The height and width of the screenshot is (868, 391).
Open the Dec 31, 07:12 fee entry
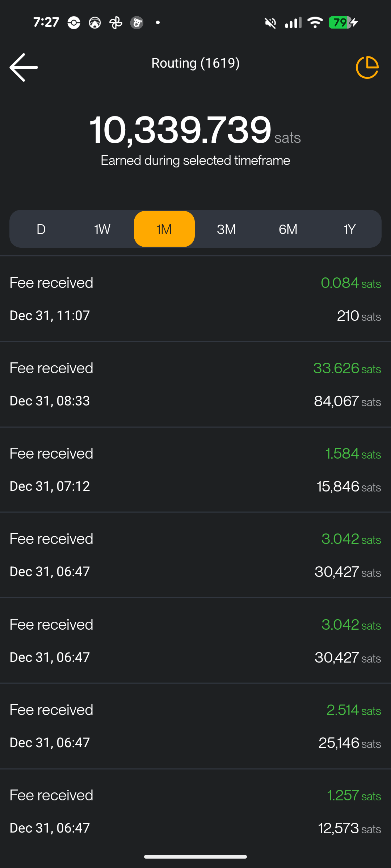[195, 470]
